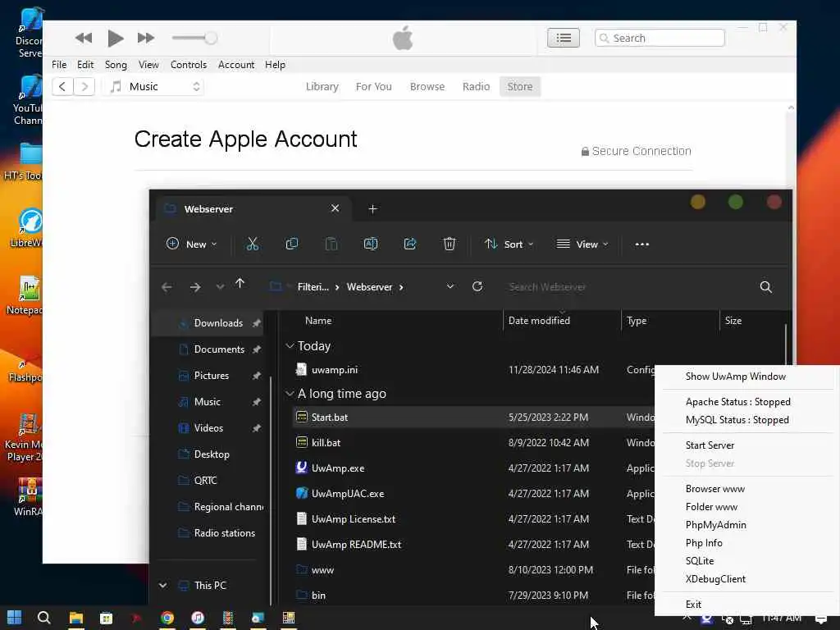This screenshot has width=840, height=630.
Task: Open the iTunes View menu
Action: click(148, 64)
